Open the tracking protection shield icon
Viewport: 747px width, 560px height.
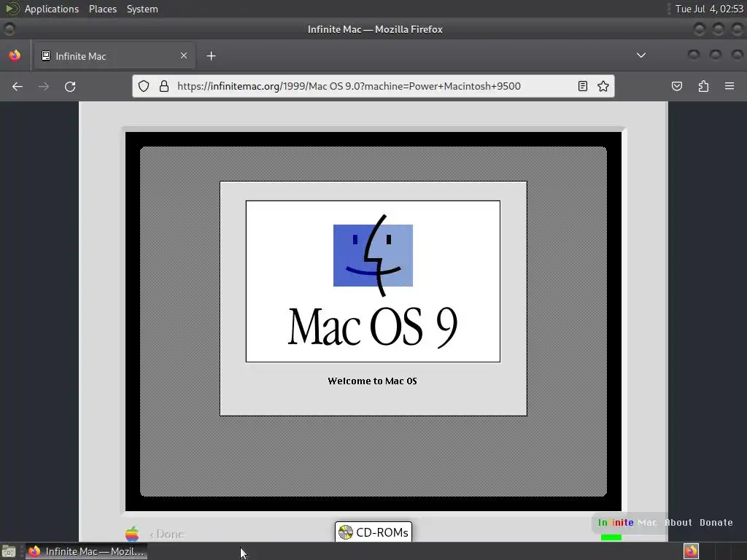click(x=144, y=86)
